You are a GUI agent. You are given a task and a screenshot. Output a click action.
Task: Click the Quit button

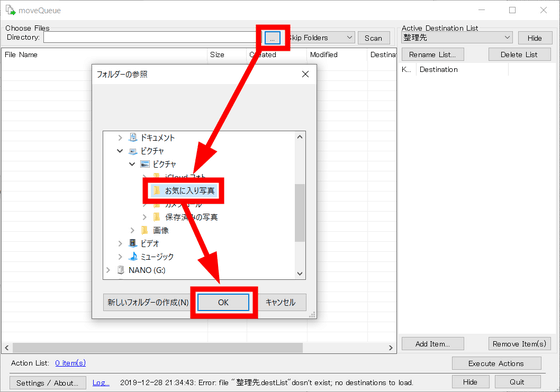coord(517,382)
